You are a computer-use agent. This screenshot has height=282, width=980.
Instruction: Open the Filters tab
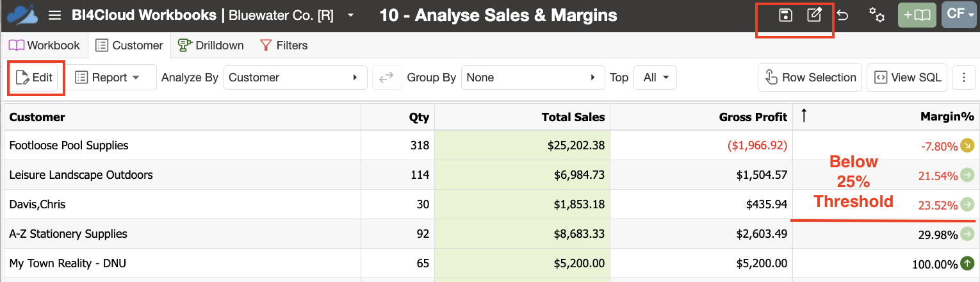pos(284,46)
